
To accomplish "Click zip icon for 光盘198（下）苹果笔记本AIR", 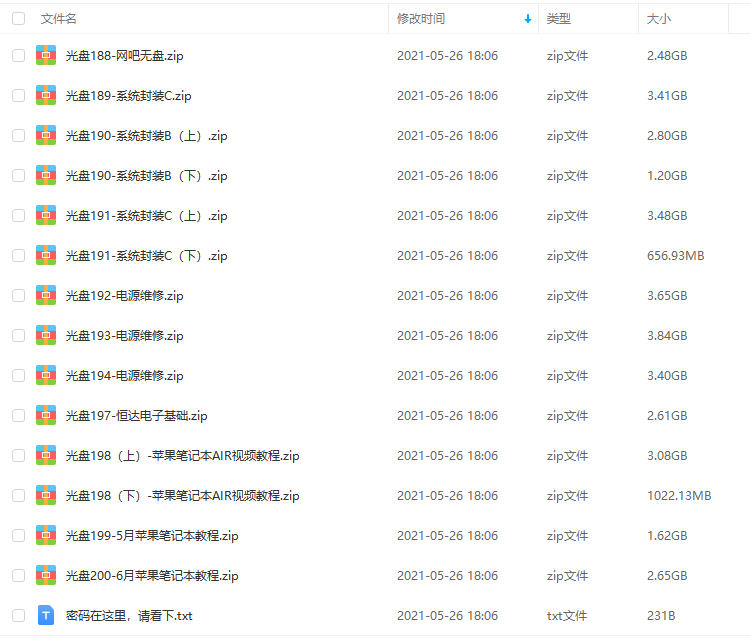I will pyautogui.click(x=46, y=496).
